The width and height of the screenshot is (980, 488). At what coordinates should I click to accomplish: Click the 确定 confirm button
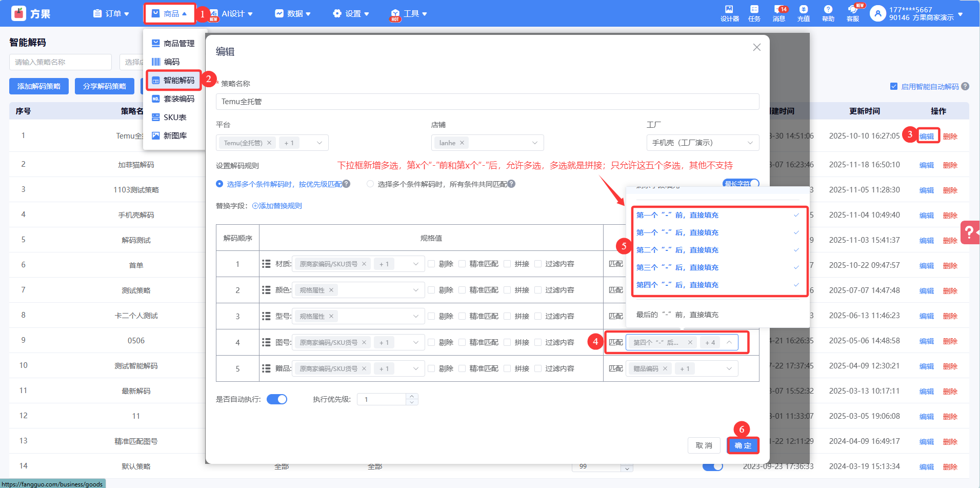[743, 445]
